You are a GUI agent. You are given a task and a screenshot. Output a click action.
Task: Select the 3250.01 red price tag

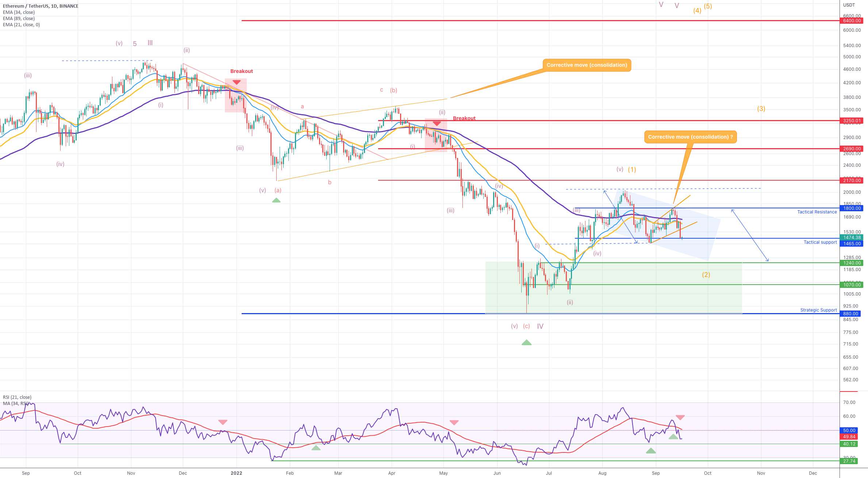(852, 121)
